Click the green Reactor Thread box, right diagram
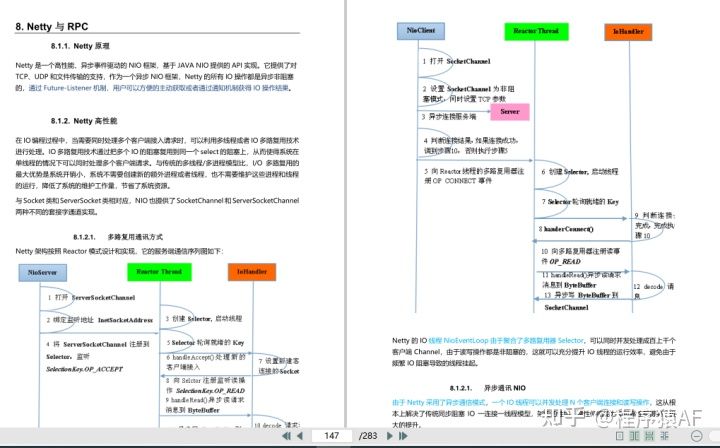The image size is (720, 448). 536,31
